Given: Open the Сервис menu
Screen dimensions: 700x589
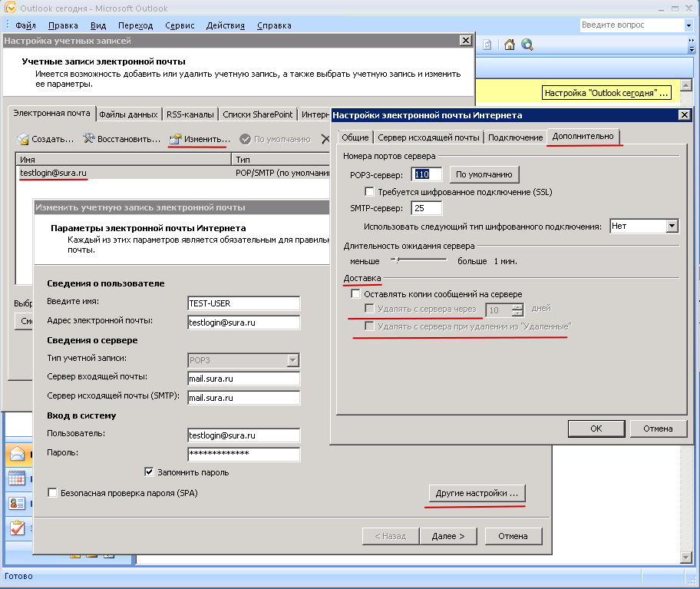Looking at the screenshot, I should click(180, 25).
